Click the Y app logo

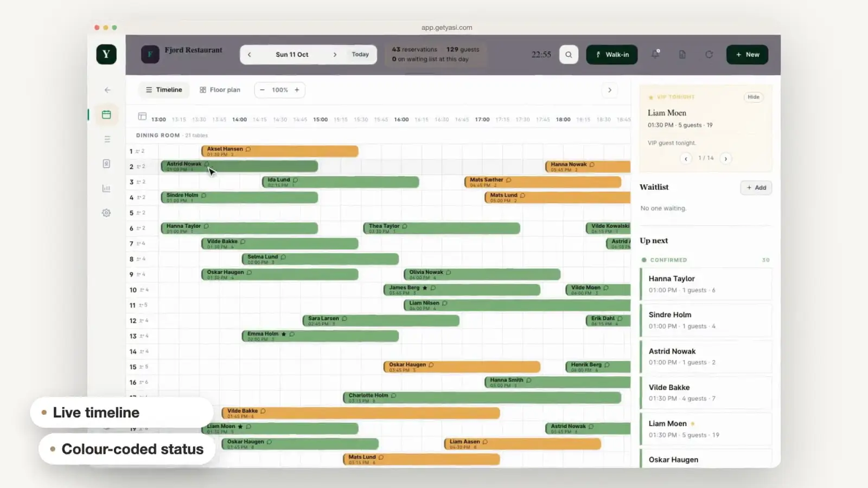(106, 54)
